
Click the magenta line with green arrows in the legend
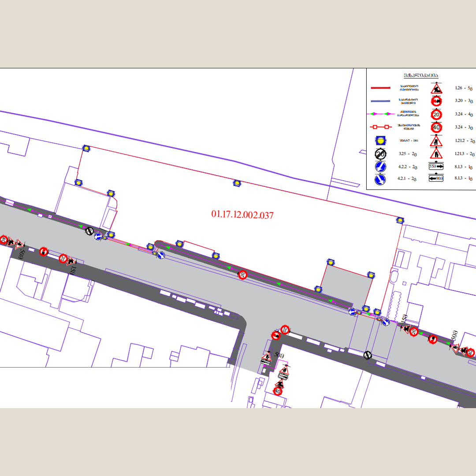point(381,114)
